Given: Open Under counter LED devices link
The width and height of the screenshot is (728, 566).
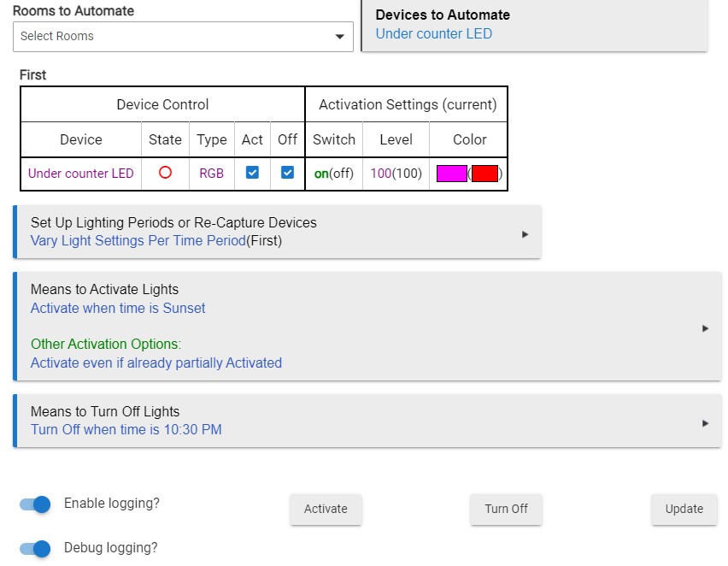Looking at the screenshot, I should [434, 34].
